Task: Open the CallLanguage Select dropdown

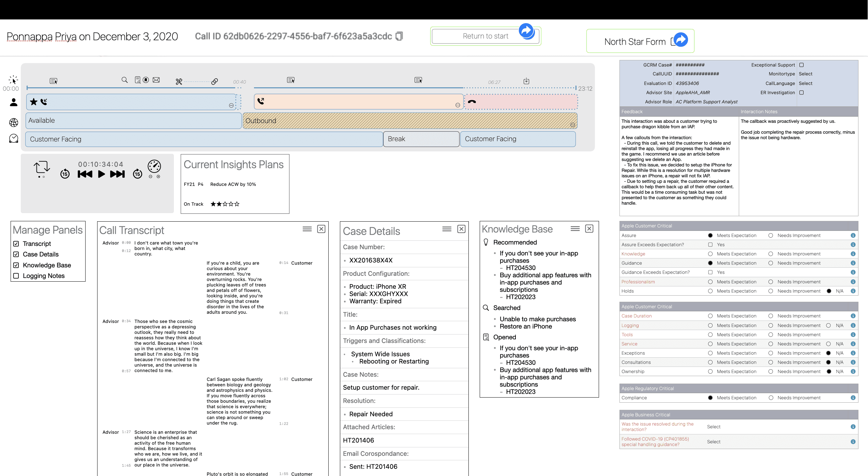Action: click(805, 84)
